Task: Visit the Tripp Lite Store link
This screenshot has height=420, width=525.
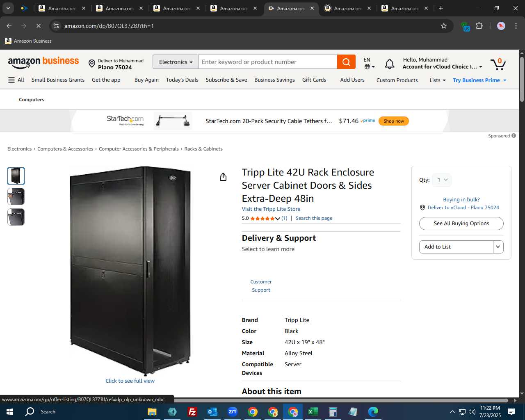Action: click(x=271, y=209)
